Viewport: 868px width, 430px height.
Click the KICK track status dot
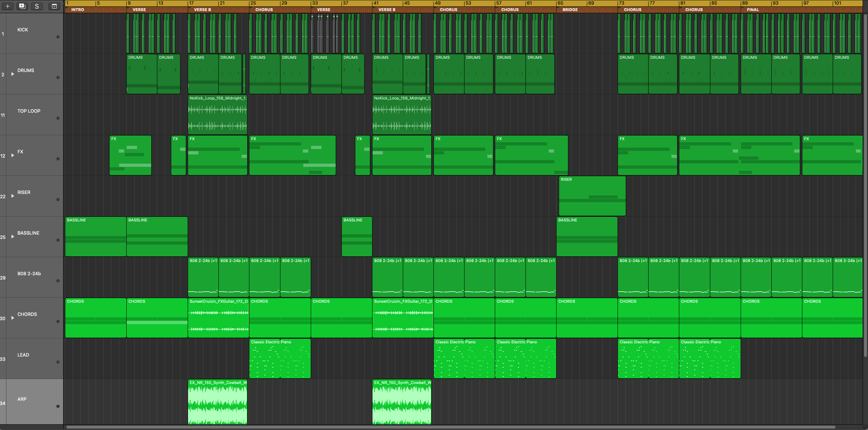coord(58,37)
